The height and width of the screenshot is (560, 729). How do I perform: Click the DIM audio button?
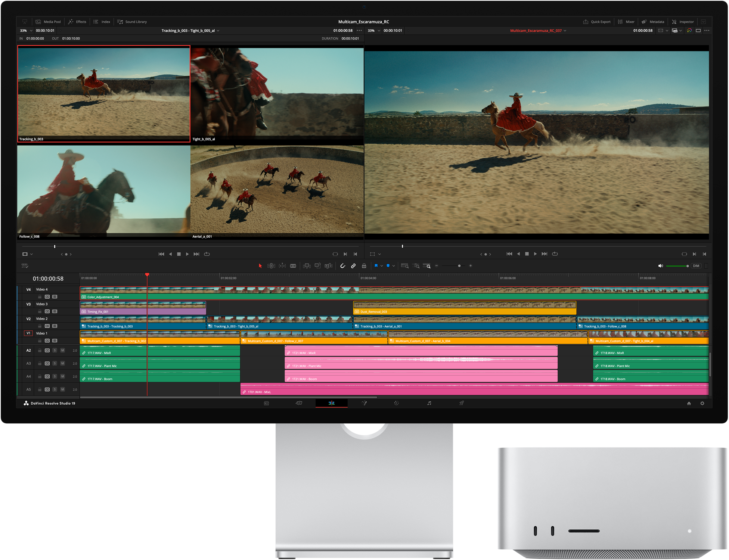(696, 266)
